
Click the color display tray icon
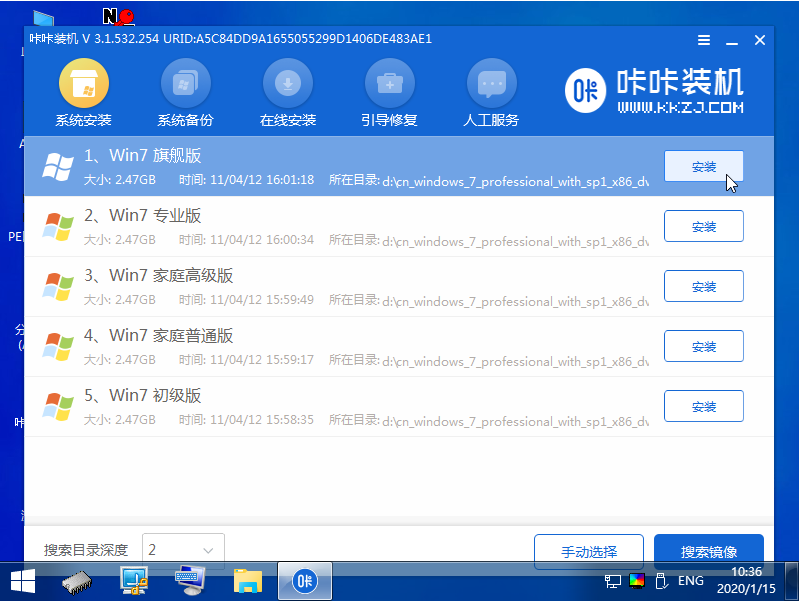[637, 580]
